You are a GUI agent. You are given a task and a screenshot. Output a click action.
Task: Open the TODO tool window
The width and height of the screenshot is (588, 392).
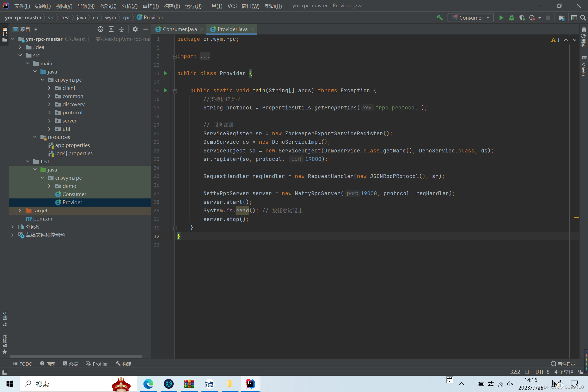(23, 364)
